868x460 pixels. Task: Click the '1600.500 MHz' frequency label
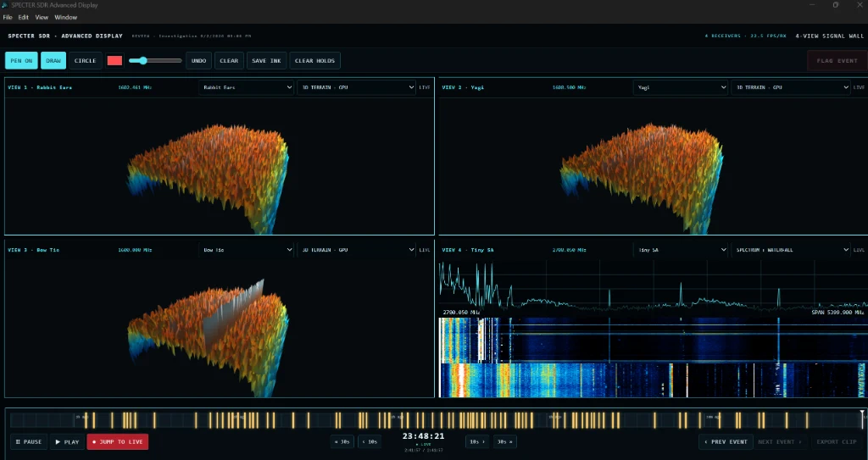point(569,87)
